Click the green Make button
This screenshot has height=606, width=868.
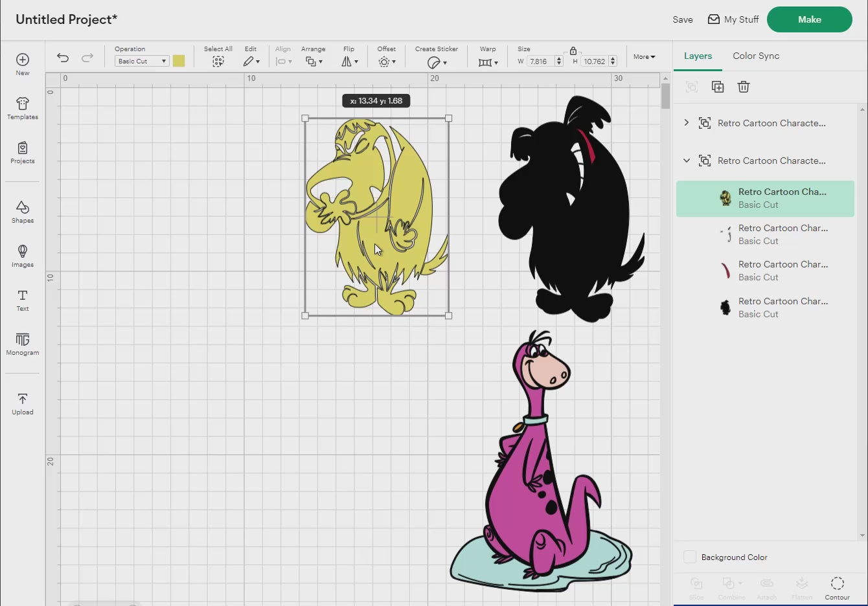pos(809,19)
